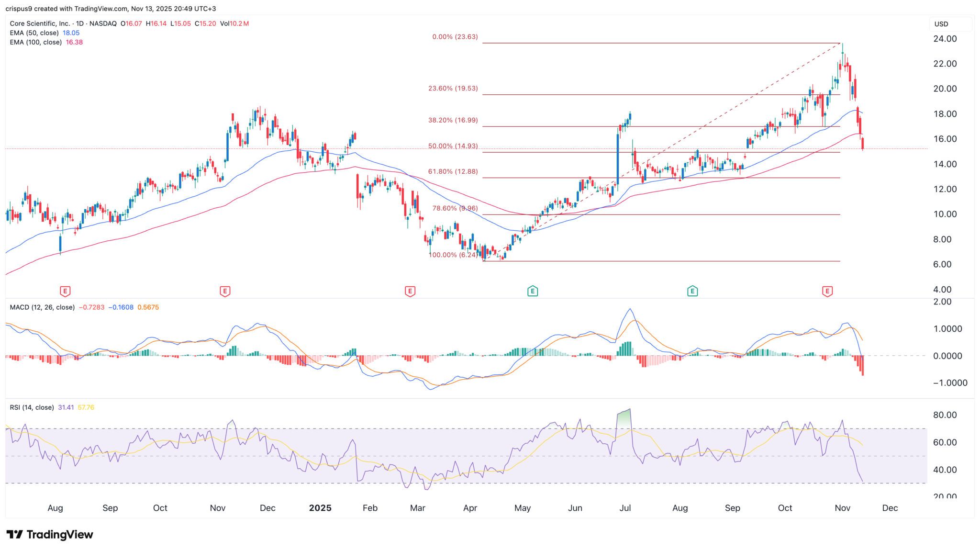Click the TradingView logo at bottom left

[50, 535]
